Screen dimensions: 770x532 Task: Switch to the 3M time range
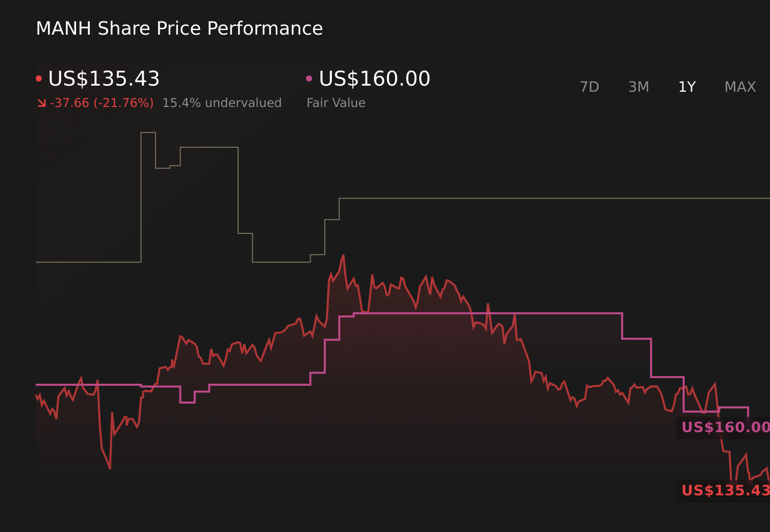click(638, 87)
